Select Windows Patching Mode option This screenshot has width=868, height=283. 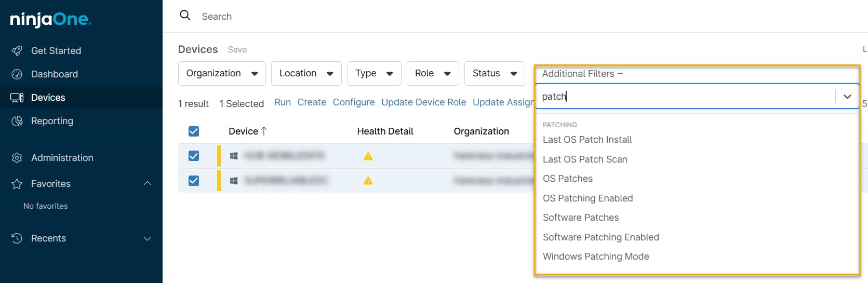point(595,257)
